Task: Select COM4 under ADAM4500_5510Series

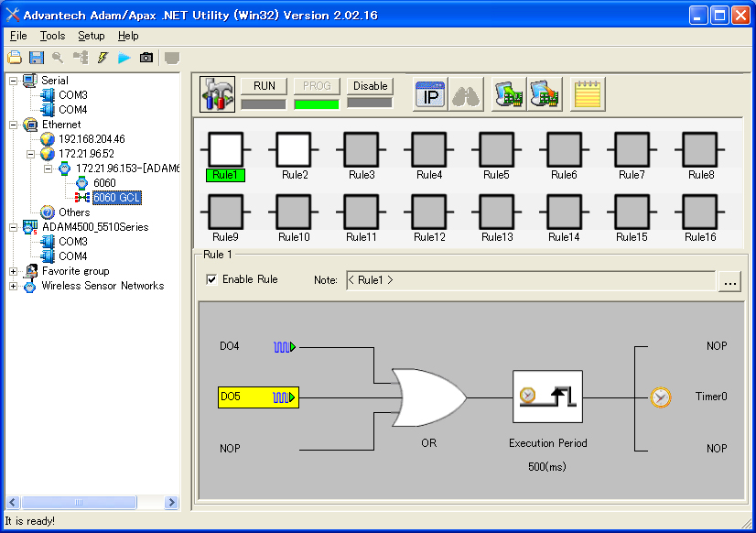Action: pyautogui.click(x=73, y=256)
